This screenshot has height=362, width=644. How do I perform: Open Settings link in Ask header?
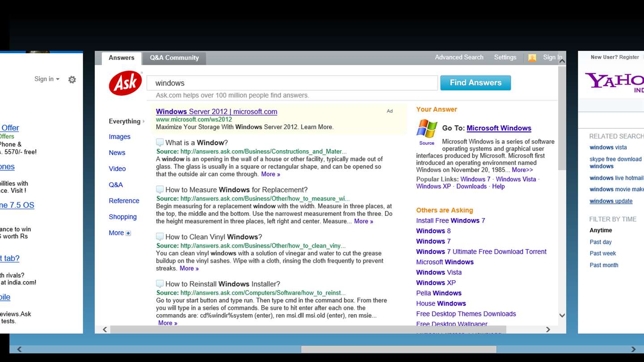coord(505,58)
